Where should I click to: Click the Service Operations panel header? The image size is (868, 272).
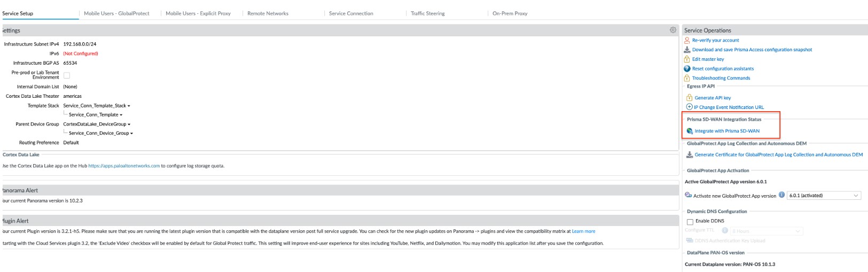point(775,30)
